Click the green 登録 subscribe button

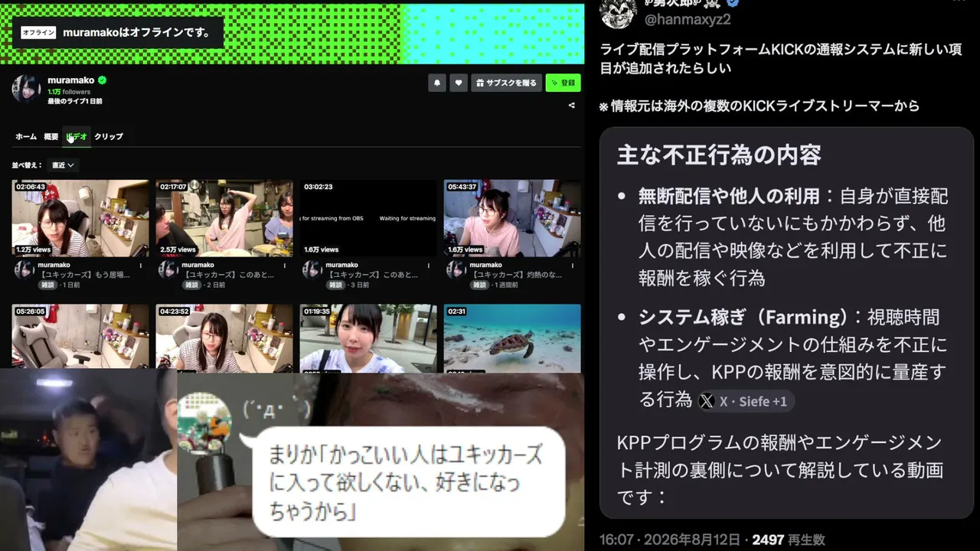tap(563, 83)
